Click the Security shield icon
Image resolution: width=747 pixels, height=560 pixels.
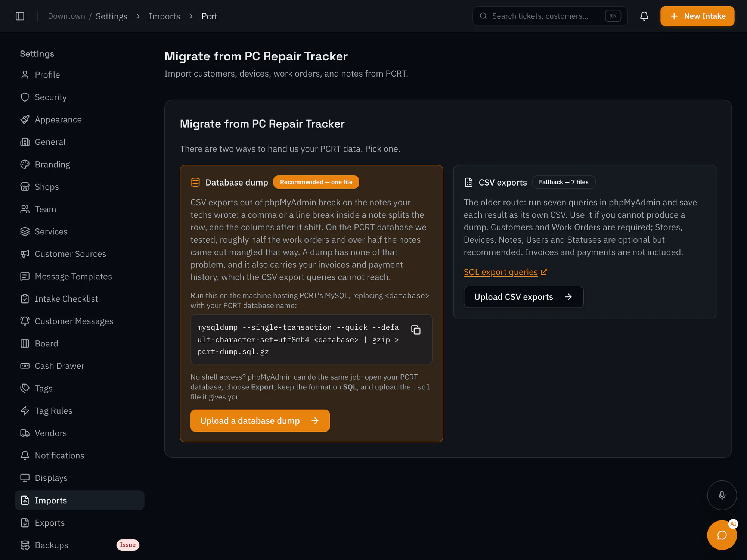point(25,97)
